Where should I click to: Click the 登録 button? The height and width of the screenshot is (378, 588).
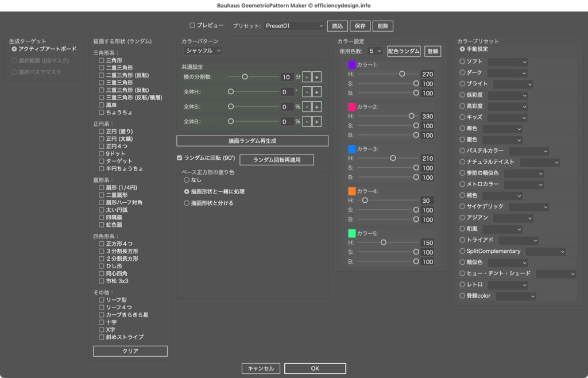tap(432, 51)
